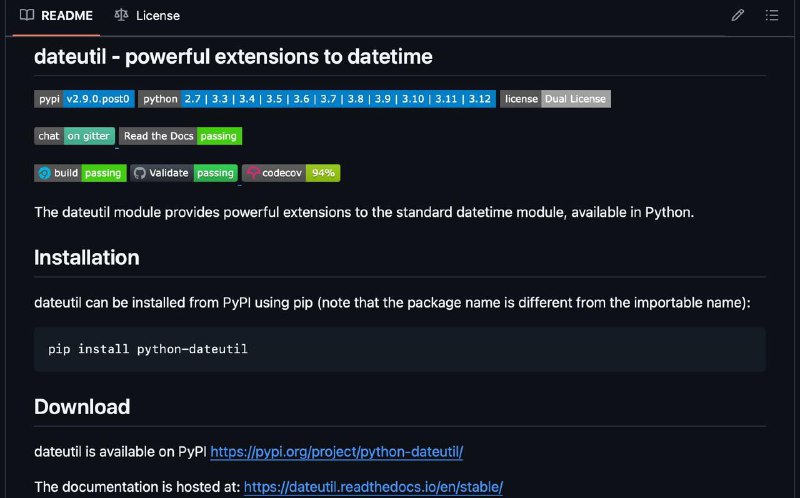
Task: Open the codecov 94% badge
Action: click(291, 173)
